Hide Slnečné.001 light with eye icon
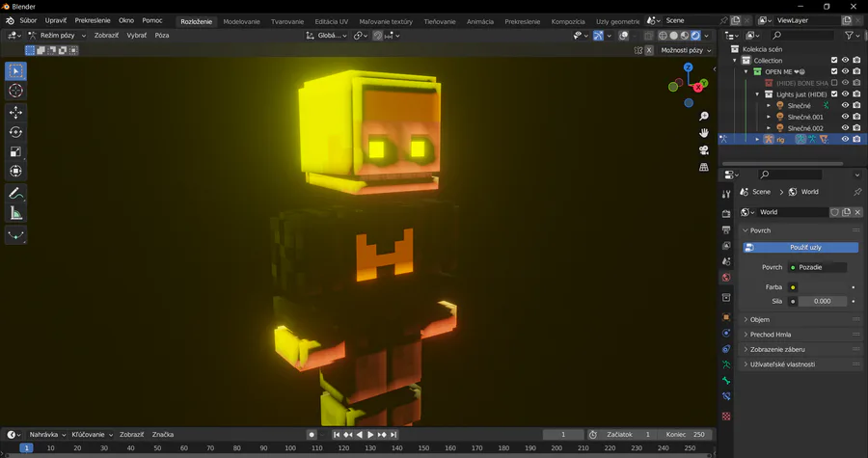Image resolution: width=868 pixels, height=458 pixels. pyautogui.click(x=845, y=117)
